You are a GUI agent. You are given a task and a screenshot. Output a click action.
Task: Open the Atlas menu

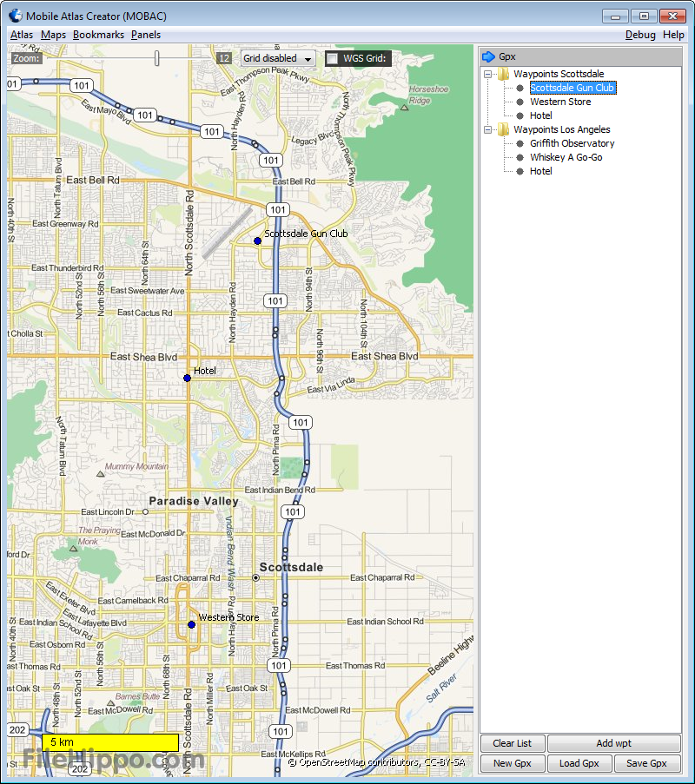21,34
